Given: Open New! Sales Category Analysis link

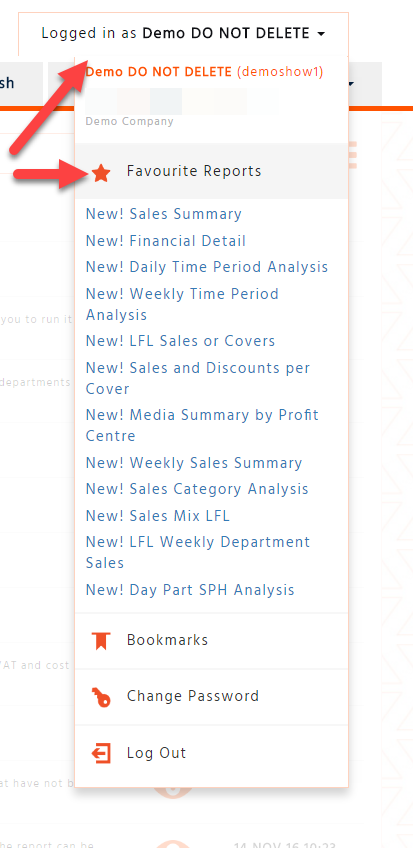Looking at the screenshot, I should (197, 489).
